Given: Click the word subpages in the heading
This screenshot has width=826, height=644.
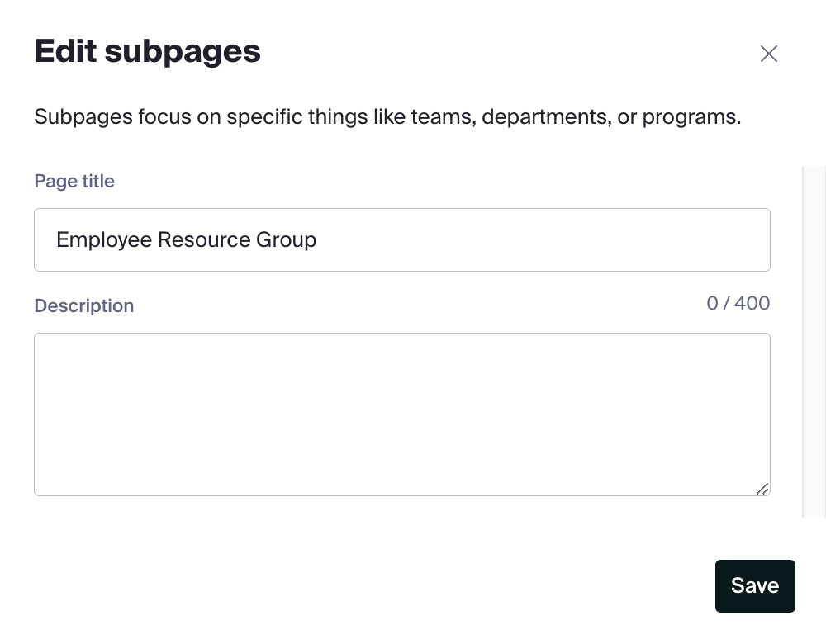Looking at the screenshot, I should pyautogui.click(x=183, y=52).
